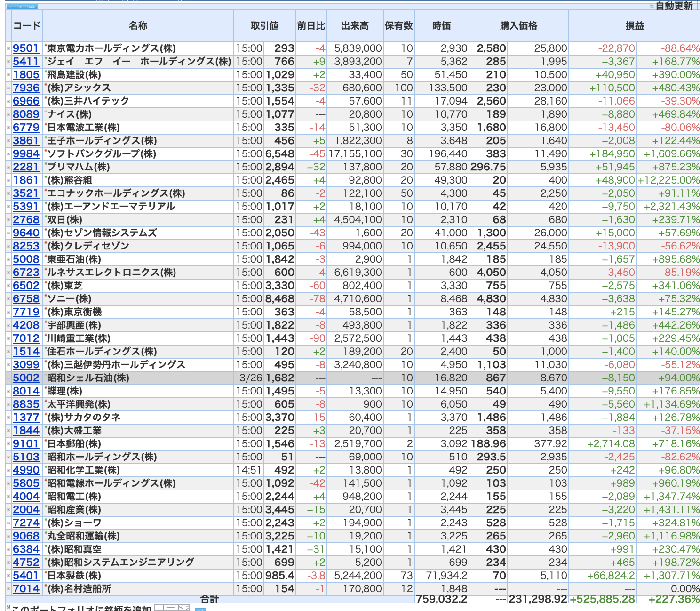Click the volume 17,155,100 cell
Image resolution: width=700 pixels, height=611 pixels.
[355, 154]
